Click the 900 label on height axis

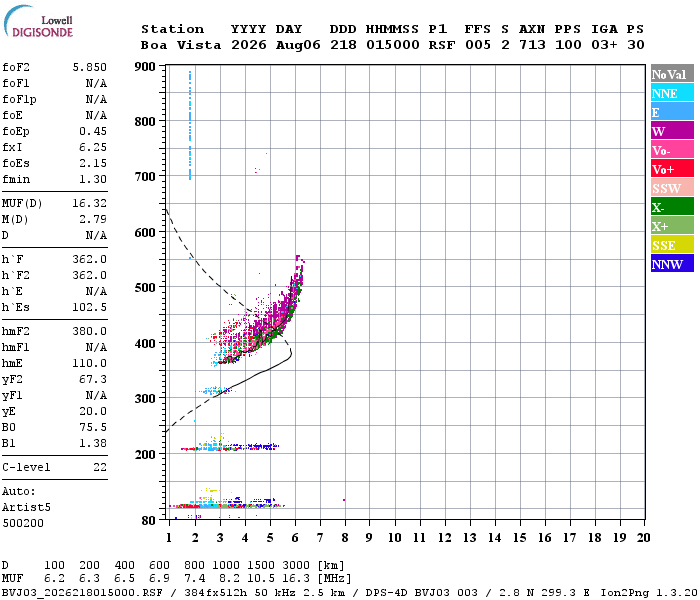pos(145,67)
